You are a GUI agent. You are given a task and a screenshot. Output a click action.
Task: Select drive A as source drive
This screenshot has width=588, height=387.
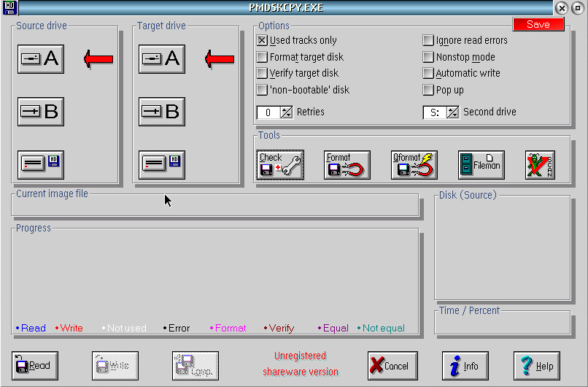pyautogui.click(x=41, y=59)
